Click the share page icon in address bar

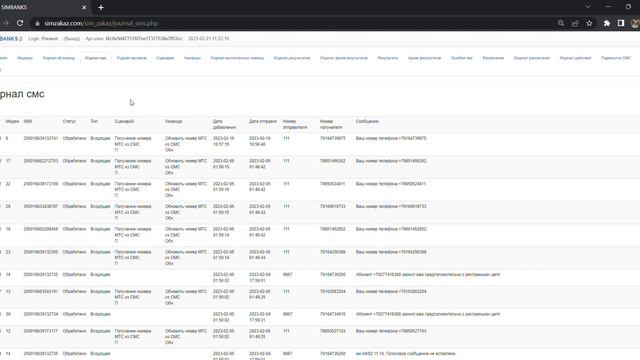[575, 23]
